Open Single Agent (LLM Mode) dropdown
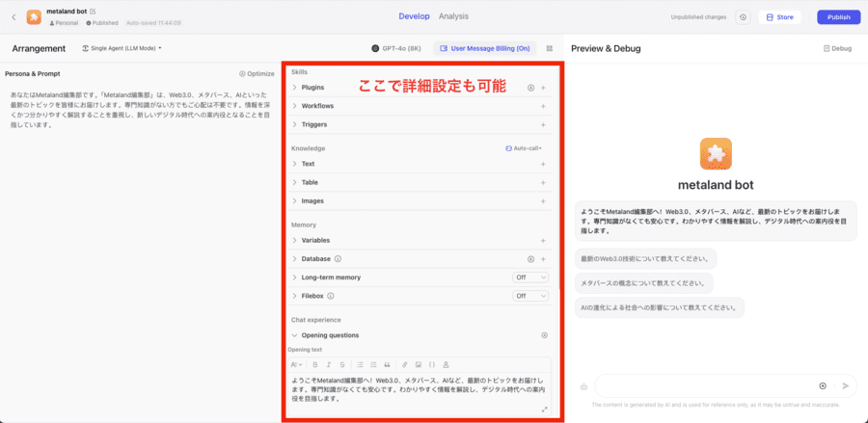 click(122, 48)
